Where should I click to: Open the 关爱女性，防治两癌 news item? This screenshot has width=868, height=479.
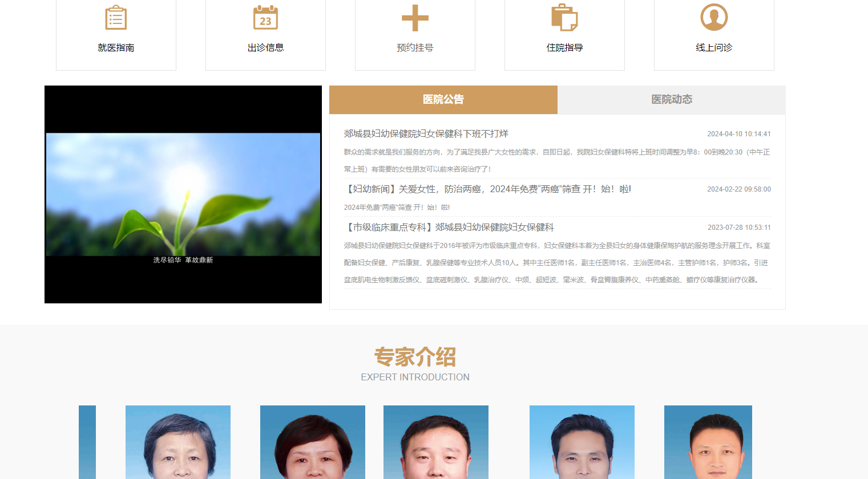(487, 189)
